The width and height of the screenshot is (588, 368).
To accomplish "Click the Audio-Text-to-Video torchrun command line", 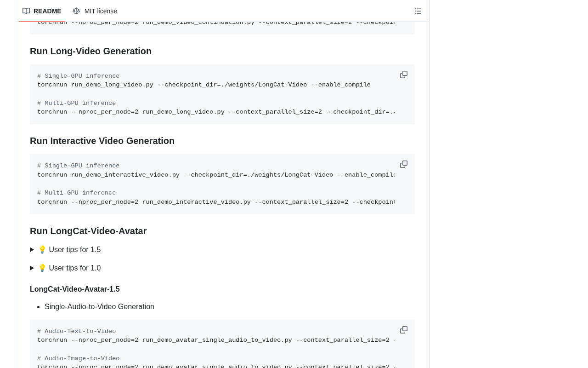I will [216, 340].
